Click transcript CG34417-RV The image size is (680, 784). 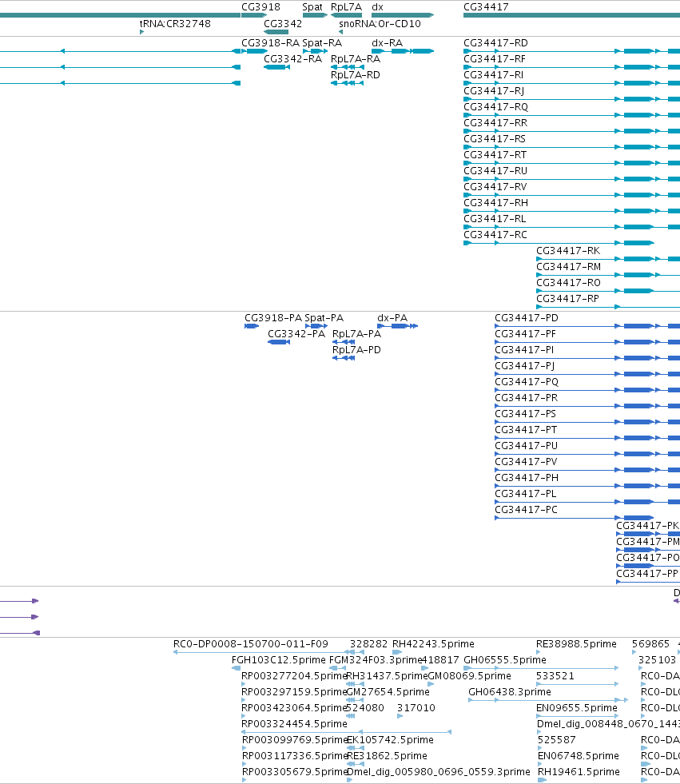(x=495, y=187)
